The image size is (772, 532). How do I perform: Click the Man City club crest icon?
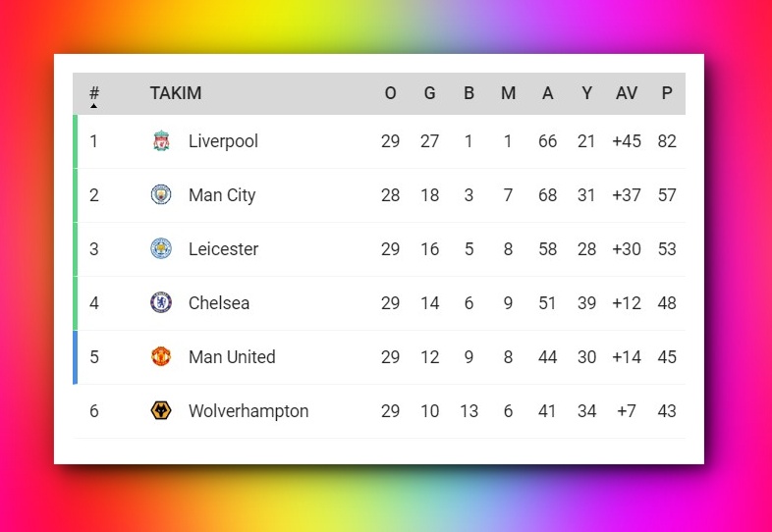(161, 195)
